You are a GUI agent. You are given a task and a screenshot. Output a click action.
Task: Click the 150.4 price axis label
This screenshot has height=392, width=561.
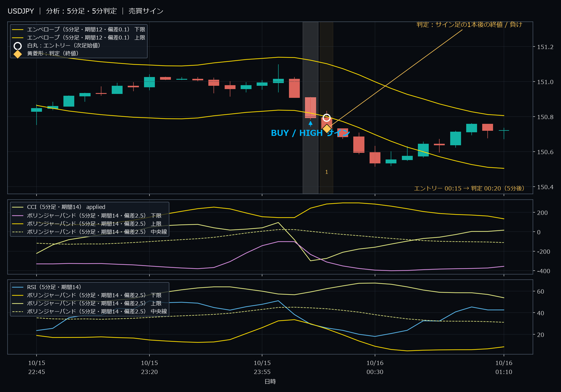tap(545, 187)
